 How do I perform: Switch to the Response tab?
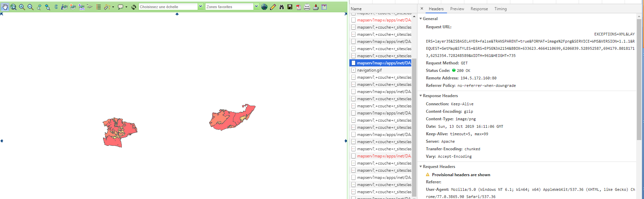point(479,9)
